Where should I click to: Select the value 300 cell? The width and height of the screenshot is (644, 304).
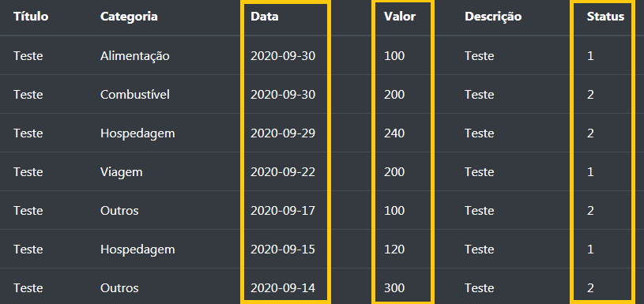click(394, 288)
